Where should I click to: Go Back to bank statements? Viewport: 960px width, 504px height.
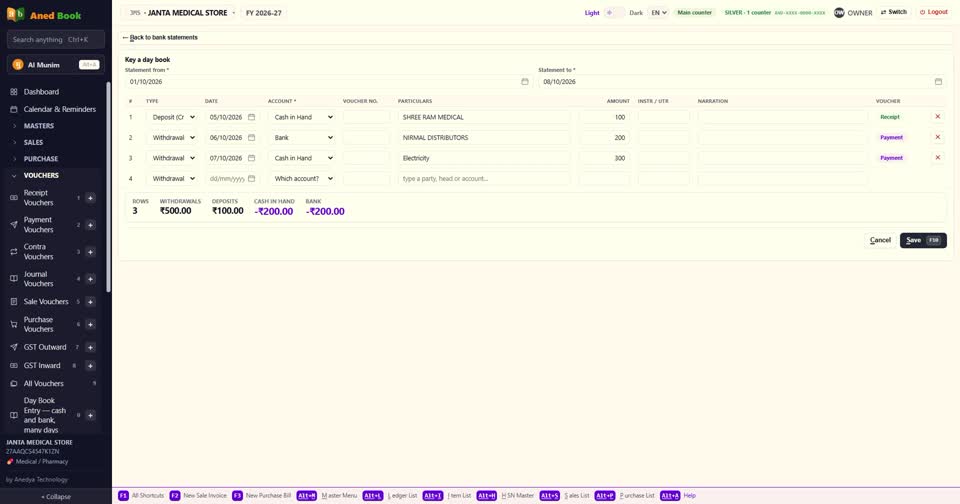[160, 37]
